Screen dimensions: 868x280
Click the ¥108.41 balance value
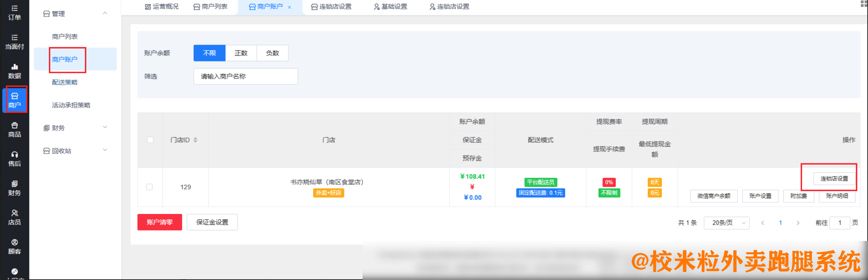click(x=472, y=177)
